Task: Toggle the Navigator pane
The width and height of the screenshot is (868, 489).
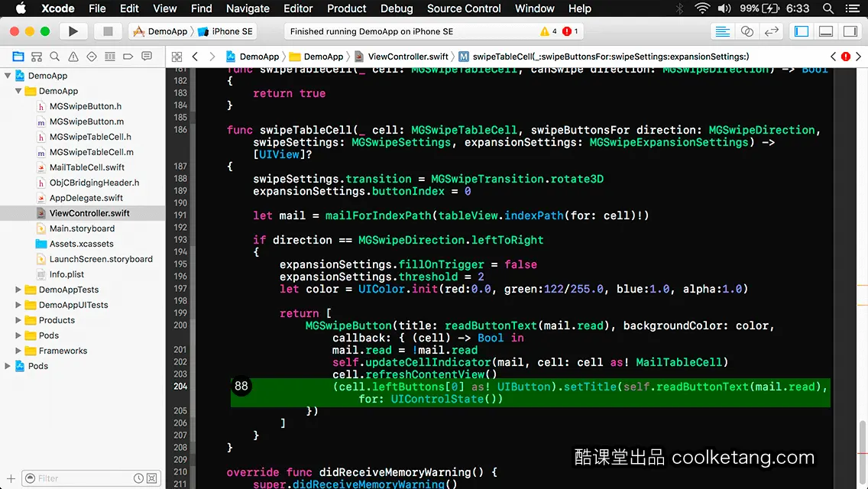Action: (802, 31)
